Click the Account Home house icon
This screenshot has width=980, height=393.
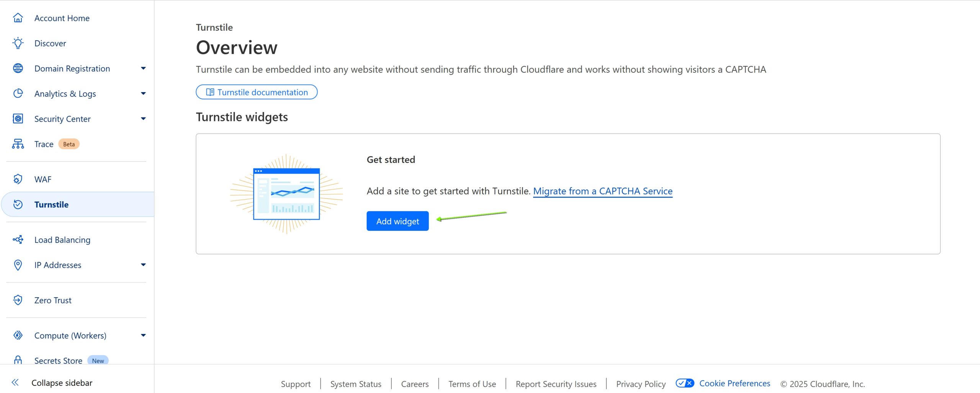(18, 18)
